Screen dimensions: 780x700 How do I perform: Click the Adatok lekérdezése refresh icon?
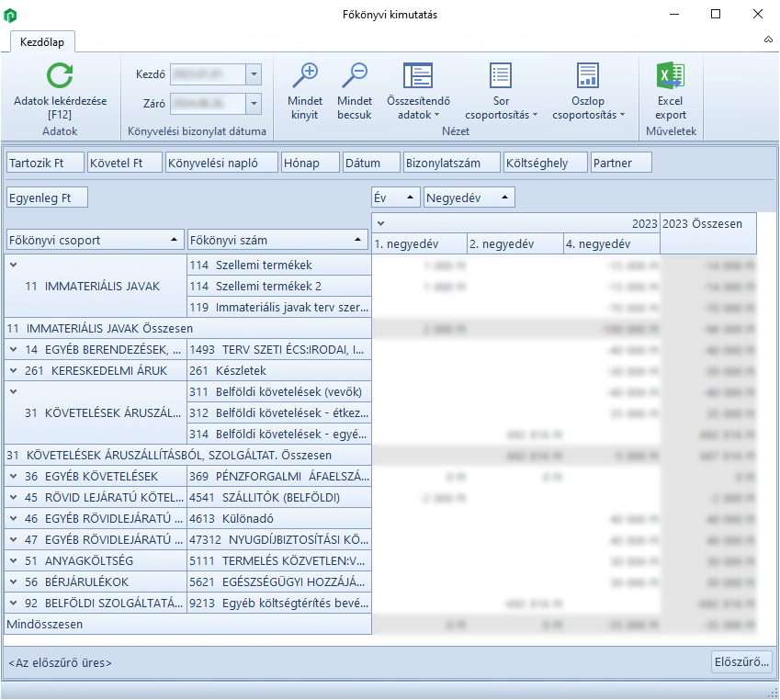(60, 76)
